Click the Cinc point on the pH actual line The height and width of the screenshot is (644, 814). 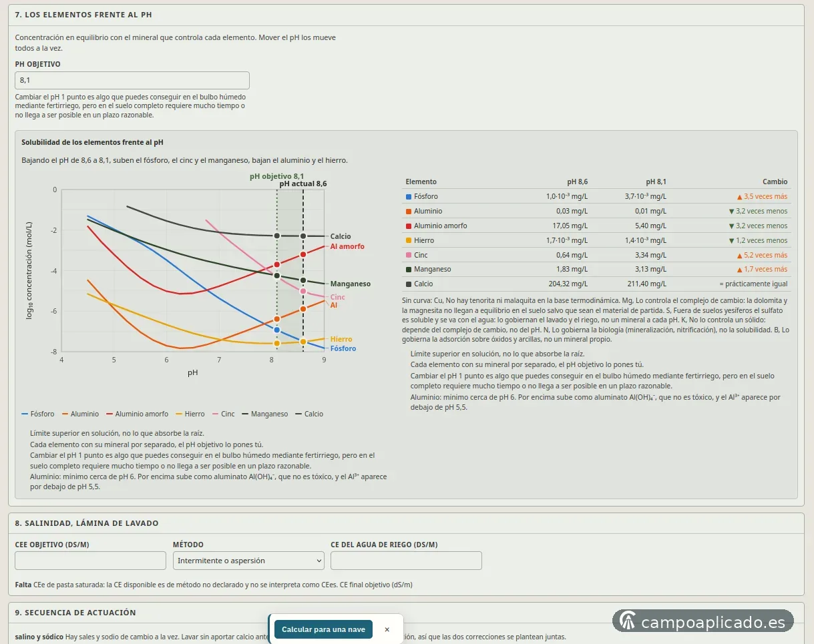pyautogui.click(x=303, y=291)
